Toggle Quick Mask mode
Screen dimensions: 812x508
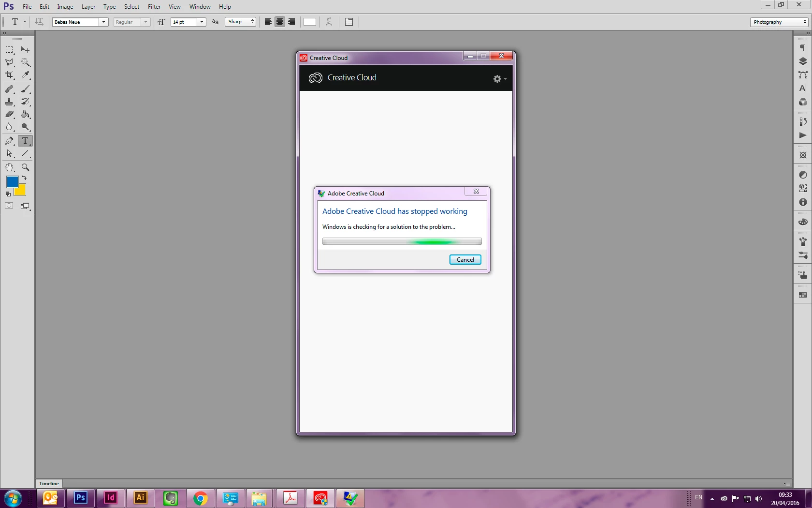pos(9,206)
